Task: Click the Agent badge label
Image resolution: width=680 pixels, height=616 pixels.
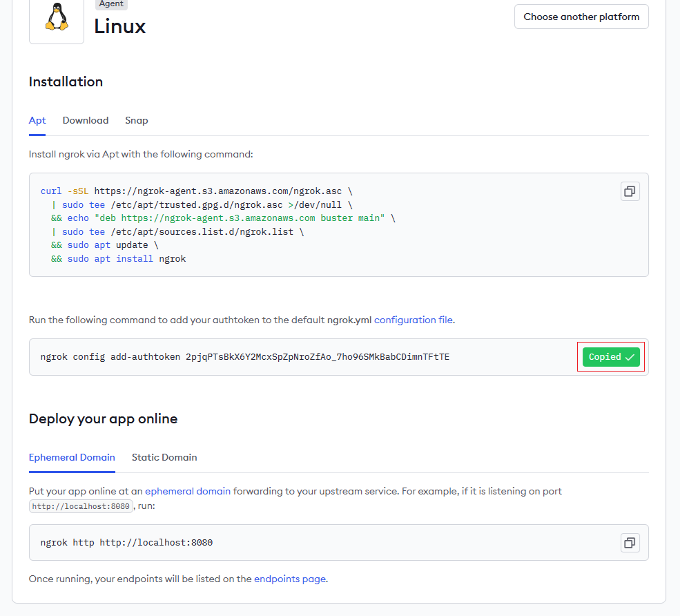Action: (111, 4)
